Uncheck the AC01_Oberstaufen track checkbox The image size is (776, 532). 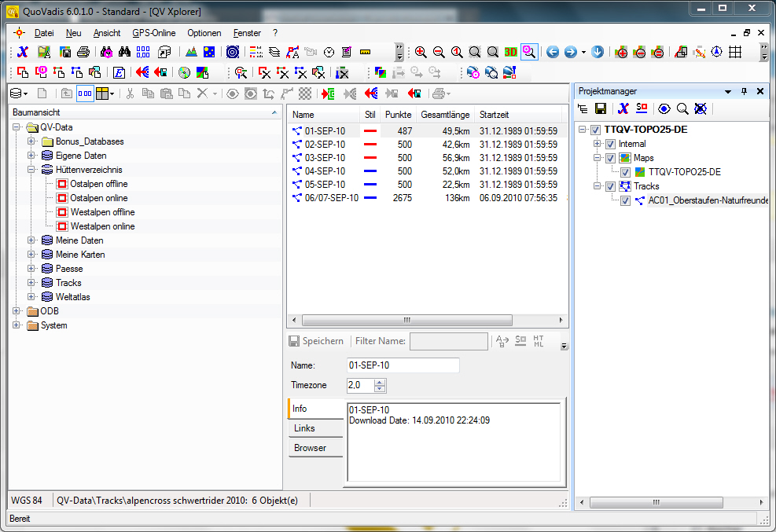625,200
